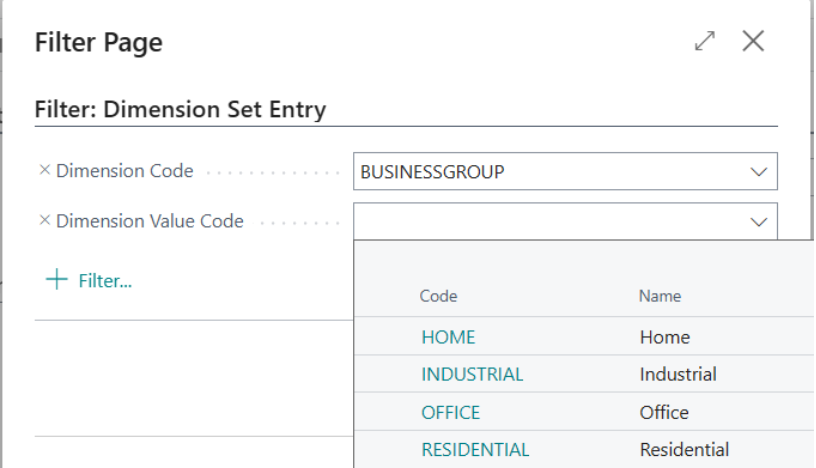Remove the Dimension Code filter
The width and height of the screenshot is (816, 468).
44,171
